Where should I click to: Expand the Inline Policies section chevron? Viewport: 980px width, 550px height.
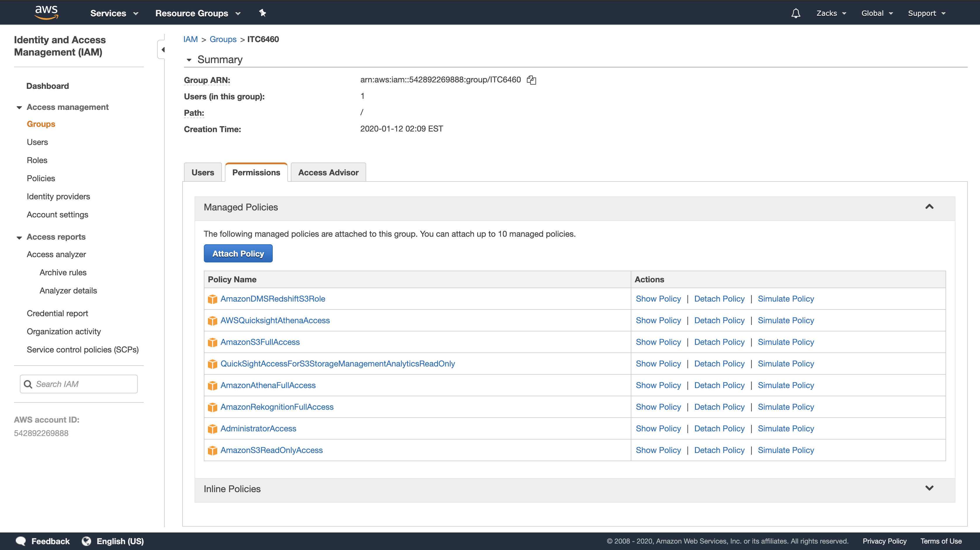(x=929, y=488)
